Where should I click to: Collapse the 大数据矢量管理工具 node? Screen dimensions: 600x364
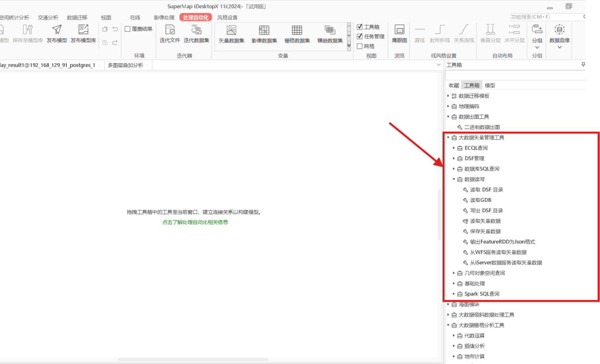(x=448, y=137)
